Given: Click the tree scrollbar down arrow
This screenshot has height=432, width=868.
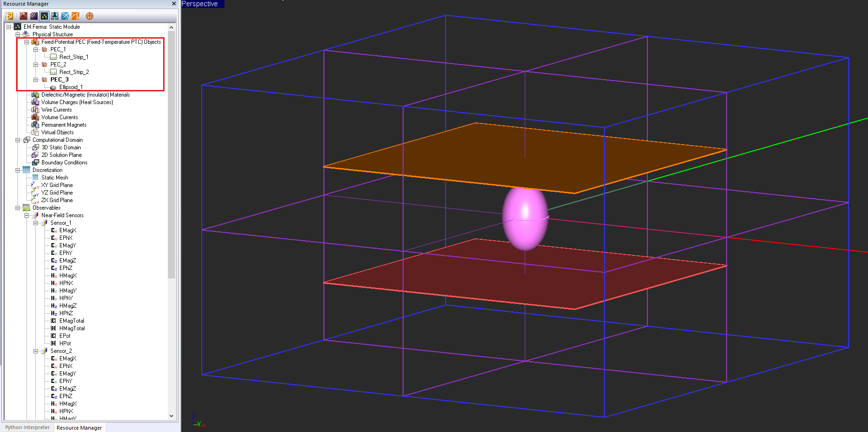Looking at the screenshot, I should click(171, 416).
